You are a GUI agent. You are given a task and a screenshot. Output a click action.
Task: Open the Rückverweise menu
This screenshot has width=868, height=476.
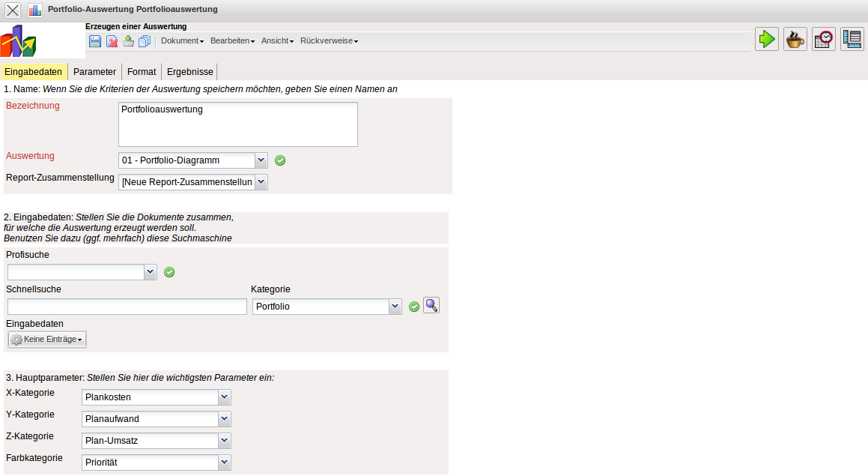pos(329,40)
